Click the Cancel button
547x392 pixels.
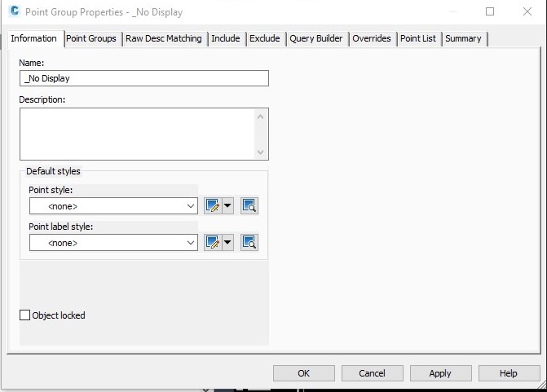[373, 373]
